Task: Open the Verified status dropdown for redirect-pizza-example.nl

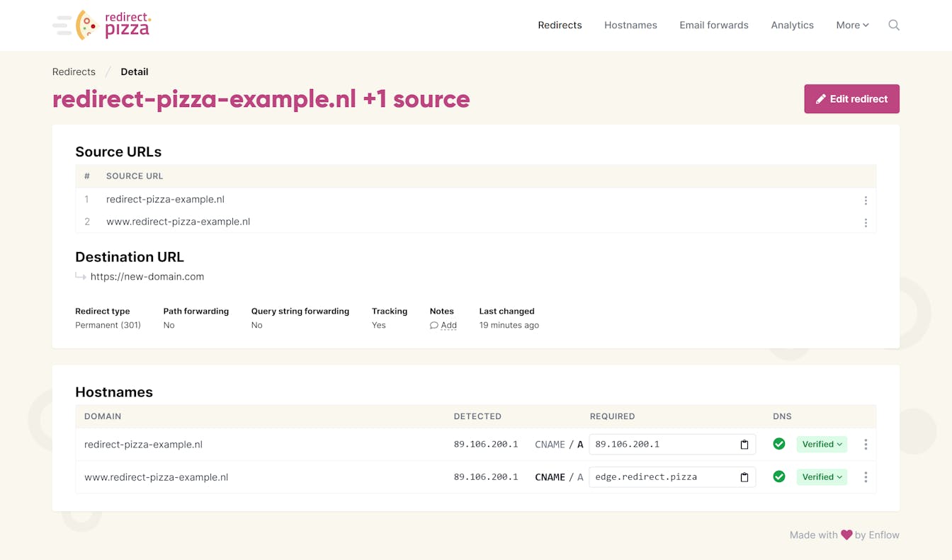Action: 821,444
